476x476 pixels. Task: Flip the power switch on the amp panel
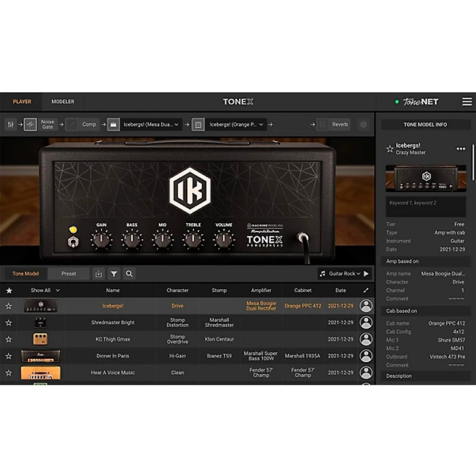point(73,240)
